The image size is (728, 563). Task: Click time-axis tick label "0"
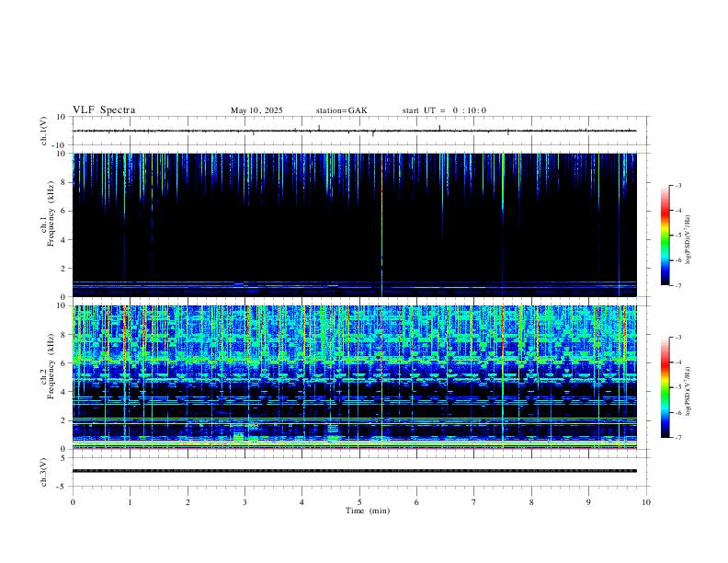point(73,502)
